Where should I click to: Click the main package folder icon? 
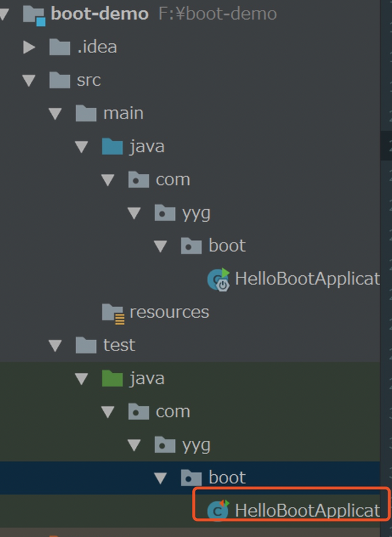86,113
